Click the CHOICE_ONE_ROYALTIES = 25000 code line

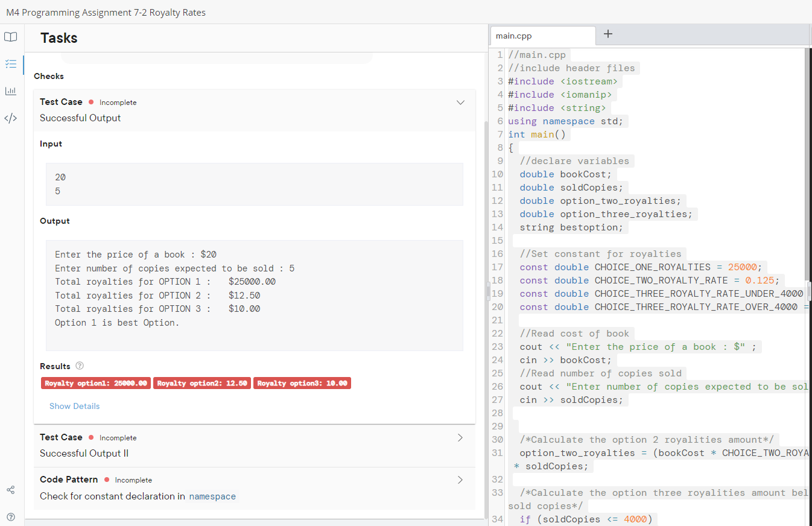[x=641, y=267]
